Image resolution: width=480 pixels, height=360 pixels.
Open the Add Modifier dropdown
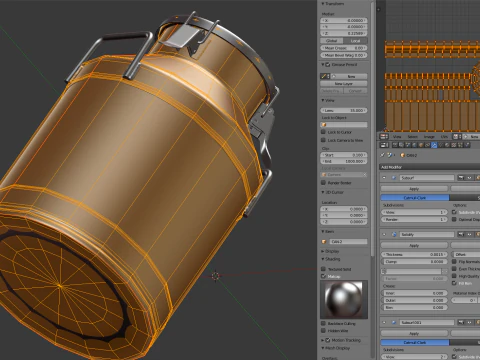[x=430, y=167]
